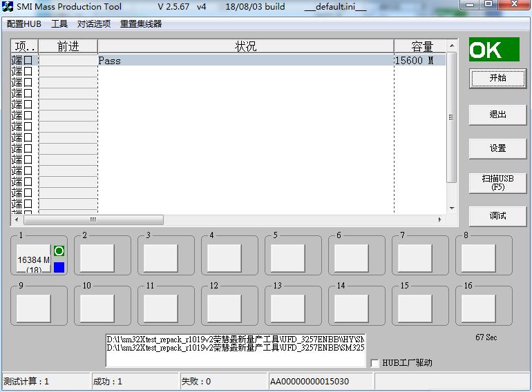Select empty port slot 3
This screenshot has width=532, height=392.
point(160,258)
